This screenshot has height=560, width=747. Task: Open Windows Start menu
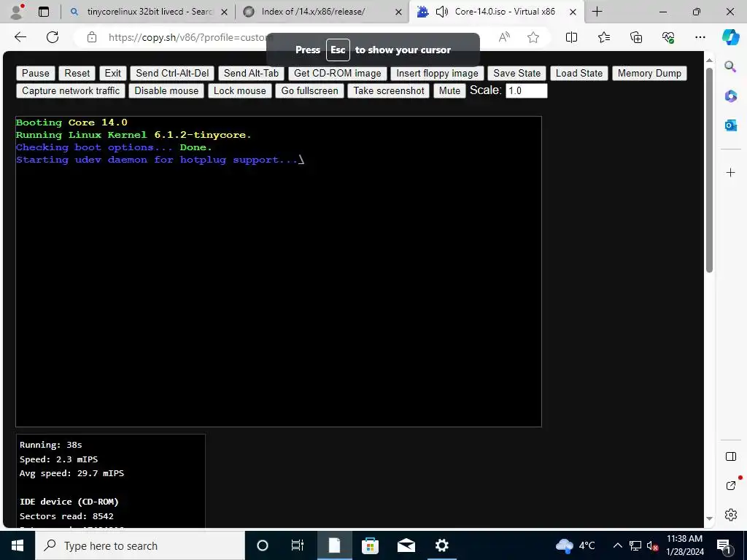point(18,545)
